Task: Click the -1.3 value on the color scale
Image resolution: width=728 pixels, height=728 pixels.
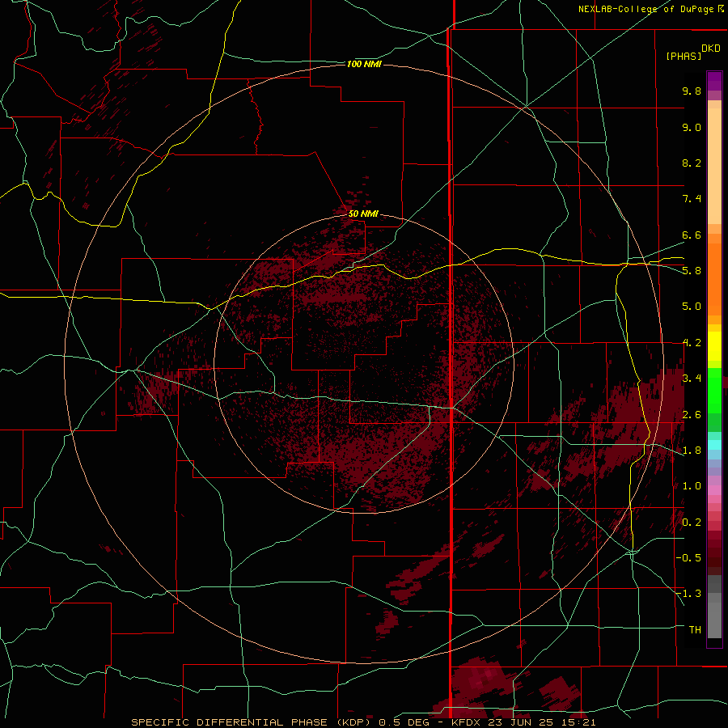Action: [688, 594]
